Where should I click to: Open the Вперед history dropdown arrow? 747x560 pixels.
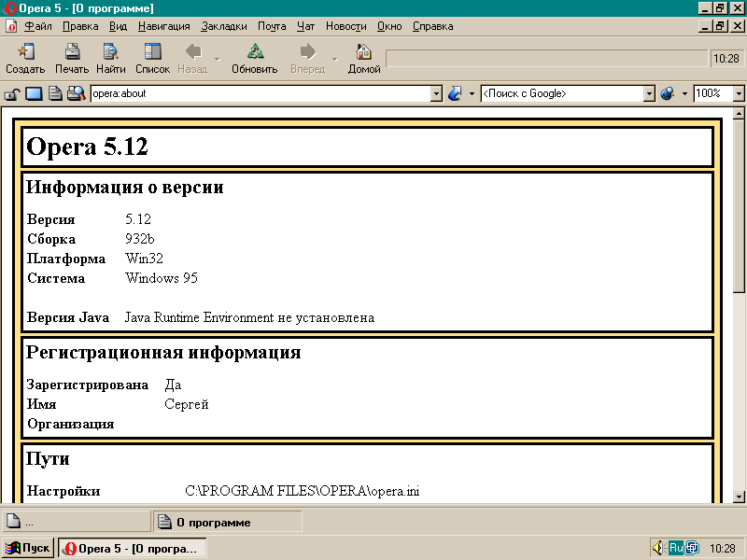click(x=335, y=59)
